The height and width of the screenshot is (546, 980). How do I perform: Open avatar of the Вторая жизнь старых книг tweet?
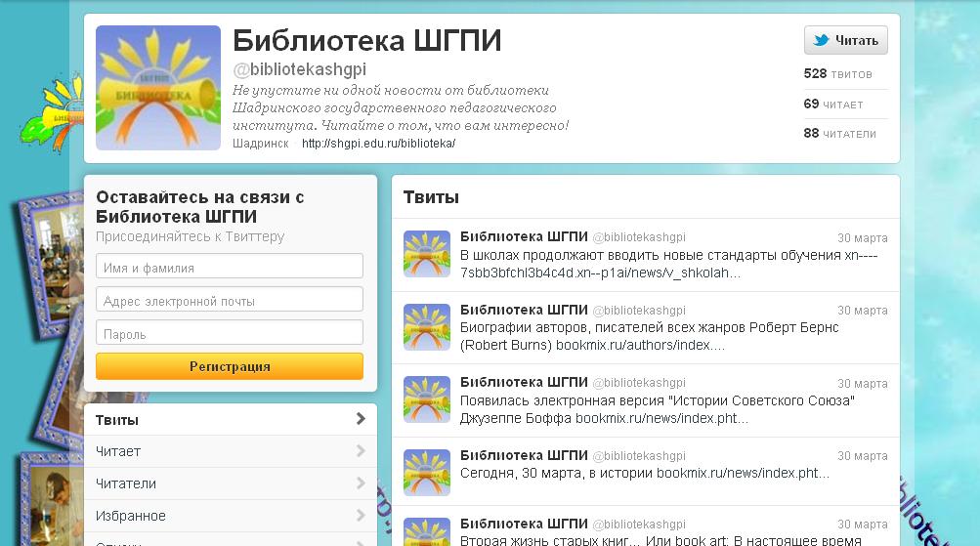(x=427, y=531)
